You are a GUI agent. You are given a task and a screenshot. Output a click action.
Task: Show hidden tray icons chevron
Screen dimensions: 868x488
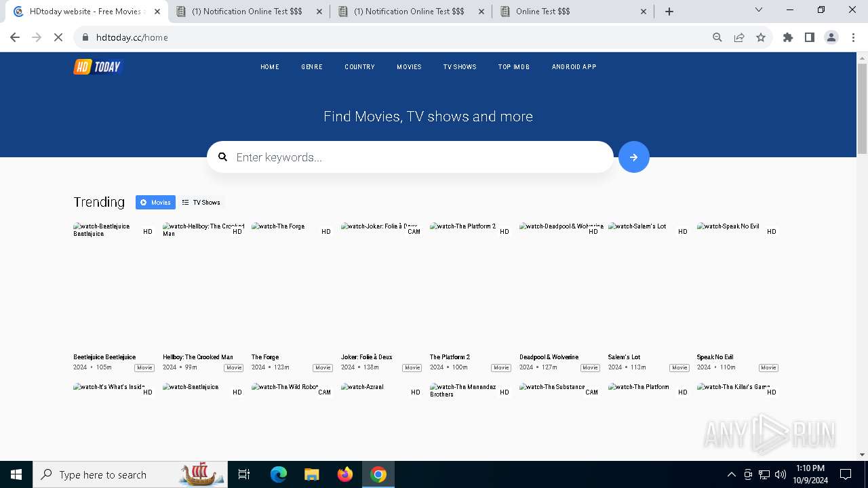(x=731, y=474)
